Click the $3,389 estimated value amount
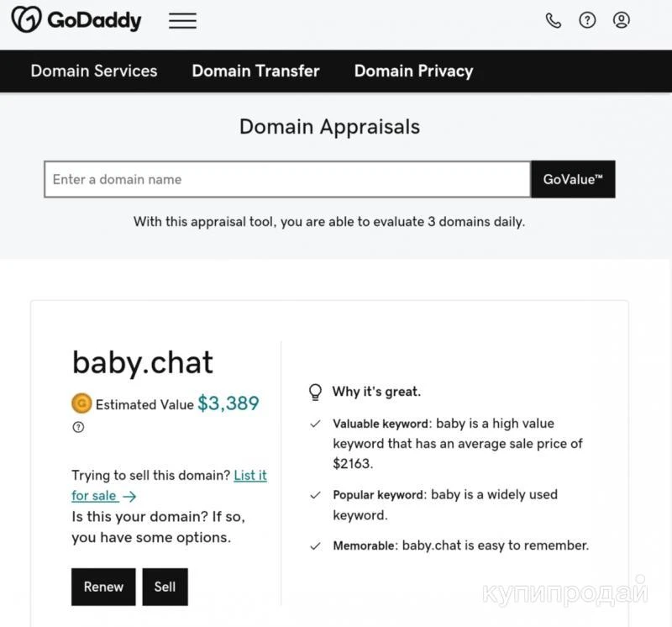 [x=228, y=403]
